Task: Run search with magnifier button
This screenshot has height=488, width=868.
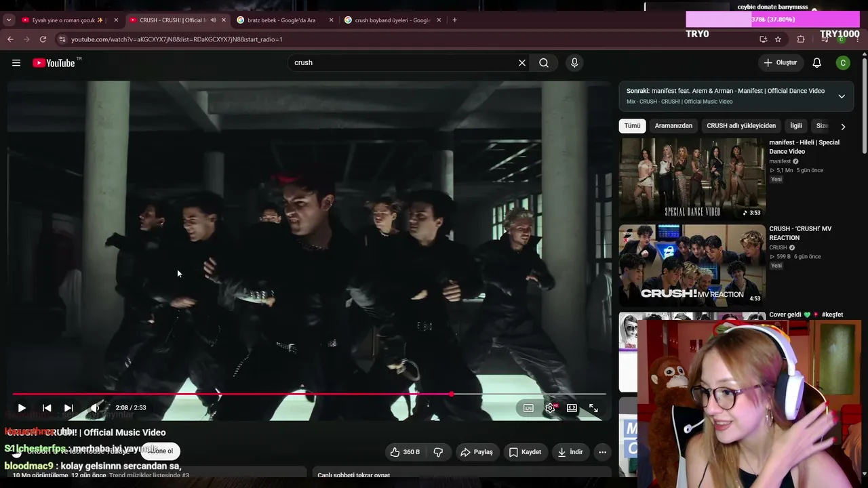Action: (x=544, y=63)
